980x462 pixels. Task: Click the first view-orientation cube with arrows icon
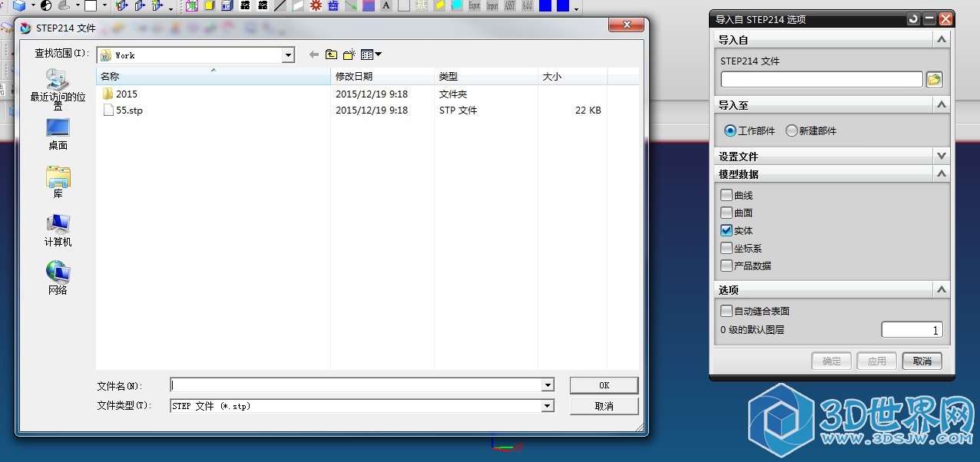tap(121, 5)
